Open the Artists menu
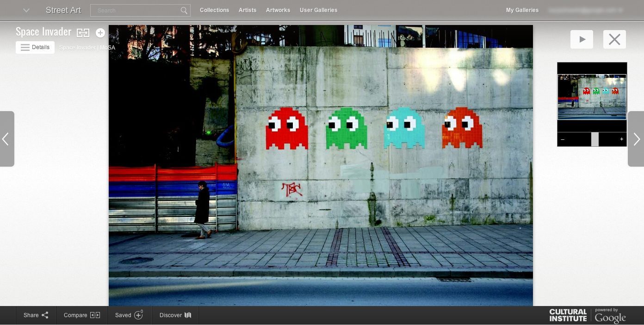This screenshot has height=325, width=644. (248, 10)
